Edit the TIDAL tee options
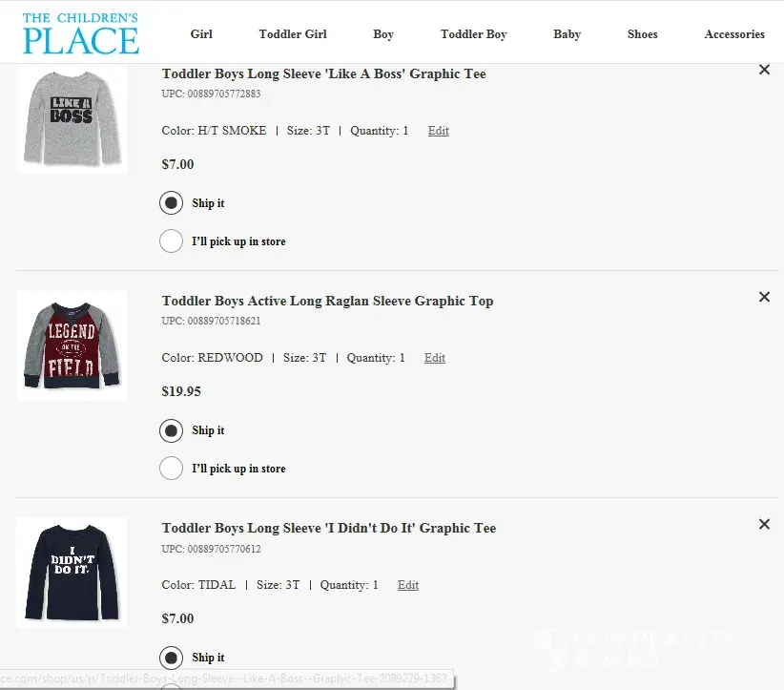The height and width of the screenshot is (690, 784). pos(408,585)
